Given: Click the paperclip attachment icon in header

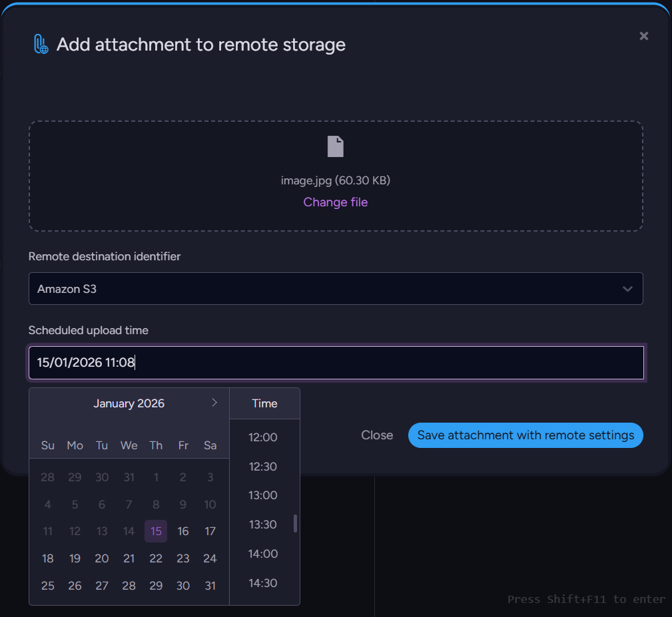Looking at the screenshot, I should 41,45.
